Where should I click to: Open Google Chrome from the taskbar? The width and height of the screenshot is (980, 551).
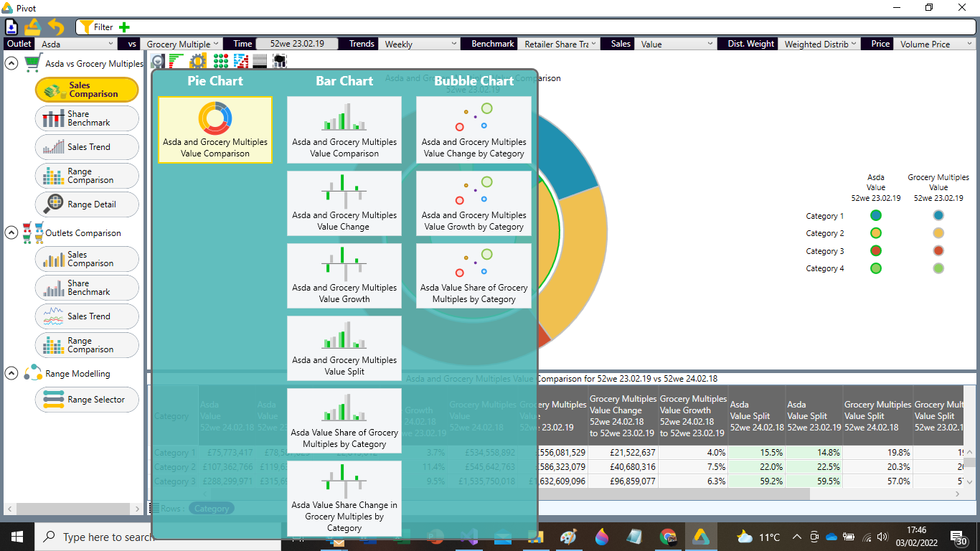pos(668,537)
